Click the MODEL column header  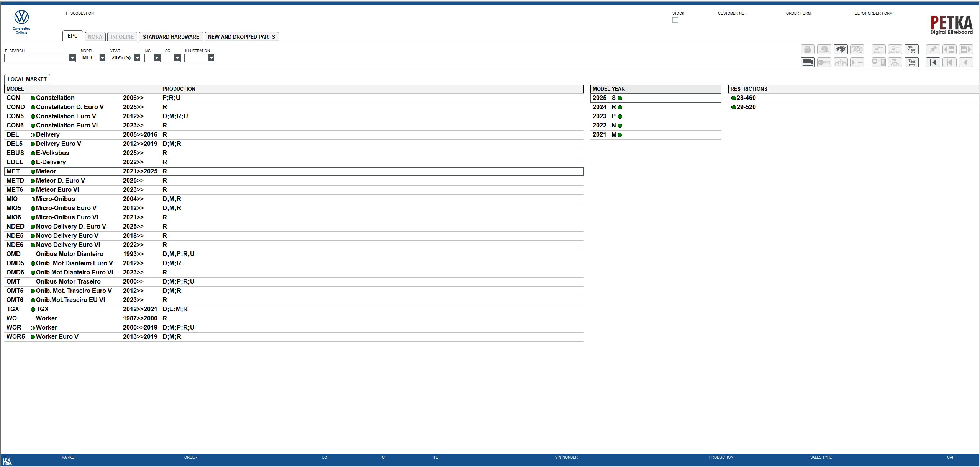pyautogui.click(x=15, y=89)
